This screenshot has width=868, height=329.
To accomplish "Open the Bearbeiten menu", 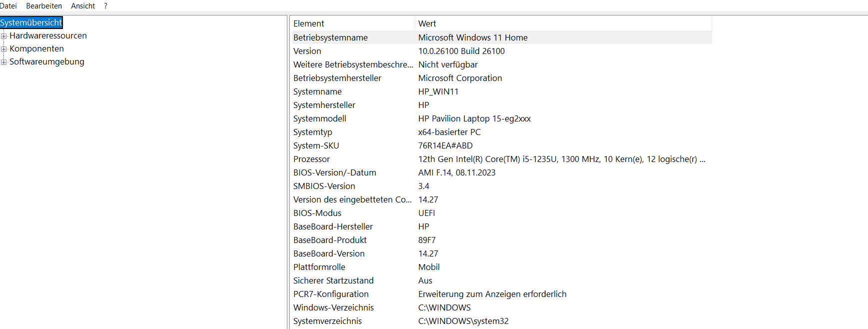I will click(x=44, y=6).
